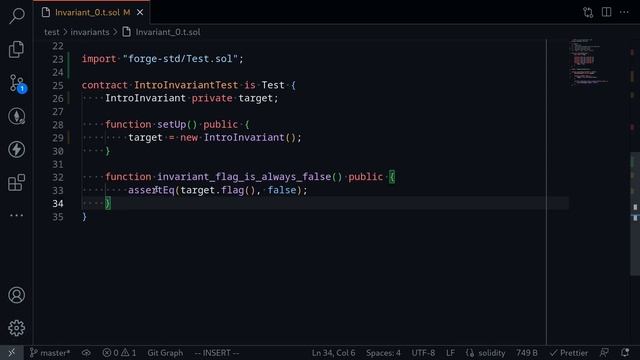Split the editor to the right
640x360 pixels.
pos(607,12)
